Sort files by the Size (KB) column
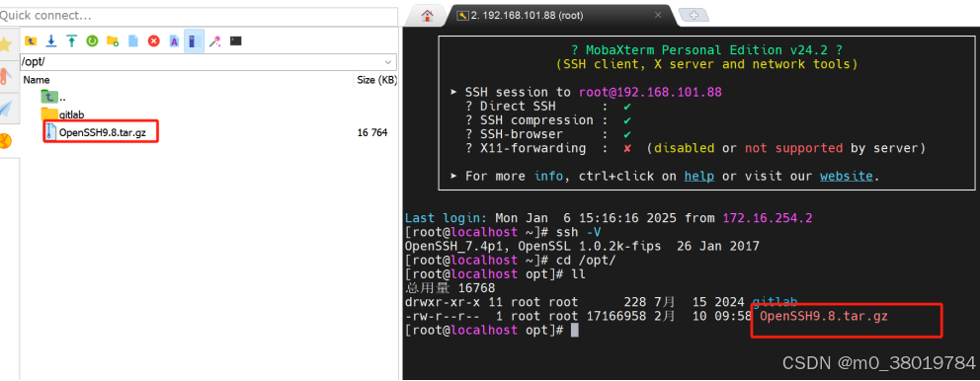Screen dimensions: 980x381 pos(376,80)
